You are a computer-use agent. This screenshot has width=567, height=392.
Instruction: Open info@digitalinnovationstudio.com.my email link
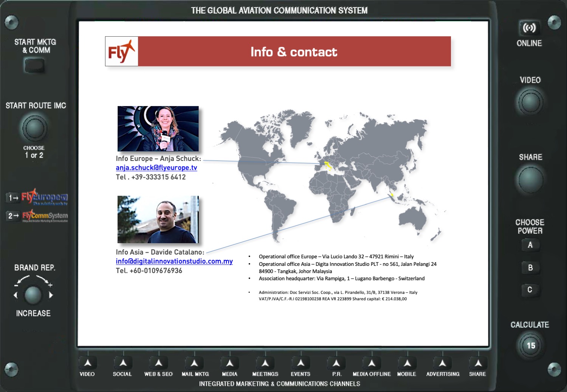tap(174, 261)
